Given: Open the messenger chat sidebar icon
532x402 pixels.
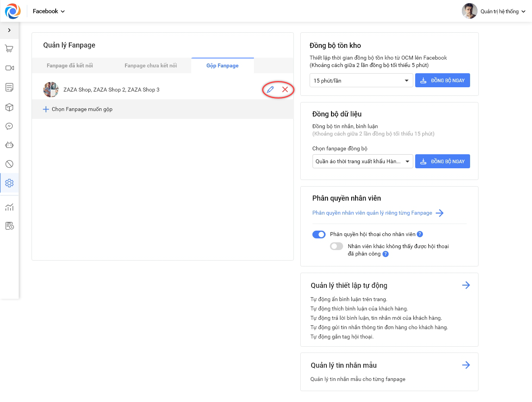Looking at the screenshot, I should coord(9,126).
